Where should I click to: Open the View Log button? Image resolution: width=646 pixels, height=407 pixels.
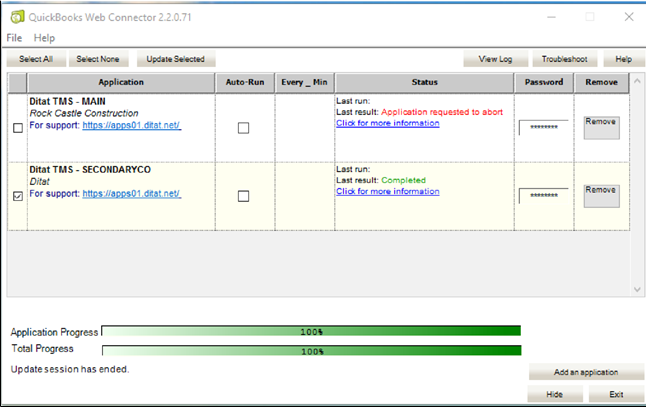coord(494,60)
